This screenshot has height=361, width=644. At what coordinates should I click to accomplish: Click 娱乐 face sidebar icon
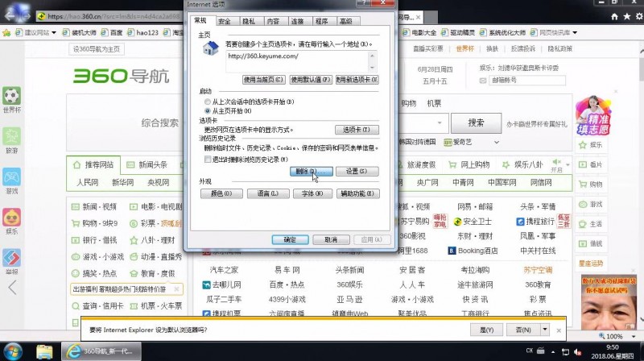click(11, 217)
